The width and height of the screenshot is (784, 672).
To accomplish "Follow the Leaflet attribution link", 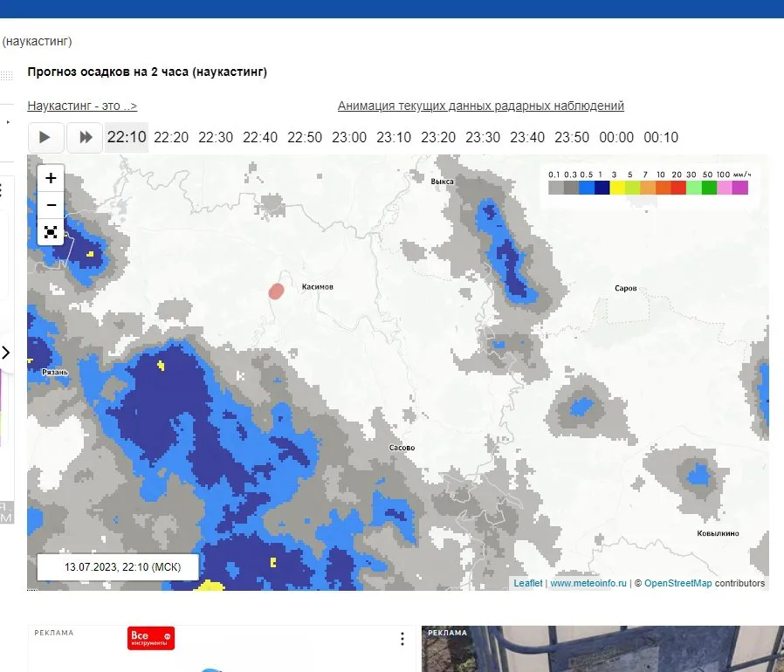I will pos(527,583).
